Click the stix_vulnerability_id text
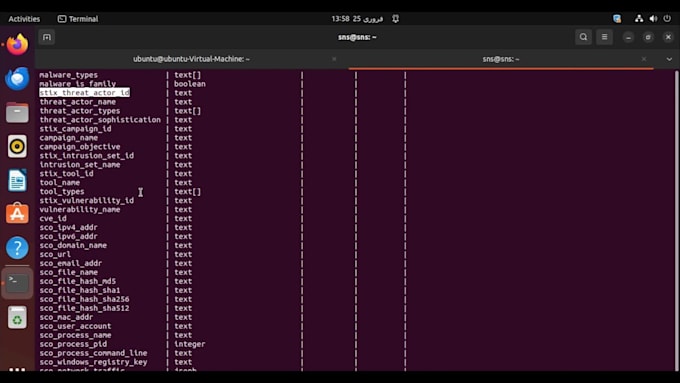The height and width of the screenshot is (383, 680). pos(87,200)
